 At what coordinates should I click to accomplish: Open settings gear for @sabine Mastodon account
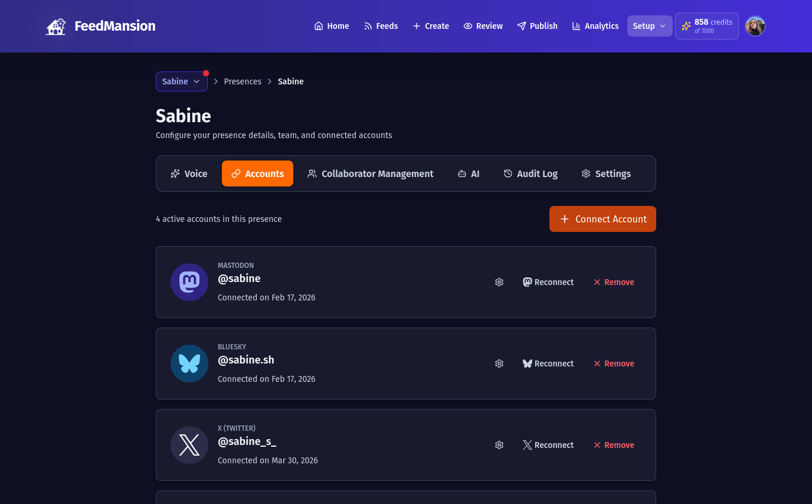coord(499,282)
